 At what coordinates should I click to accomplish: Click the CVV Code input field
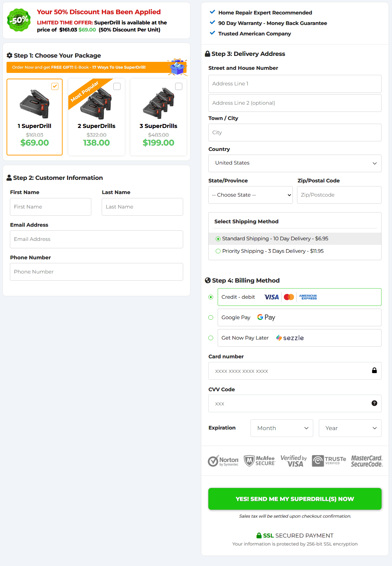tap(295, 403)
